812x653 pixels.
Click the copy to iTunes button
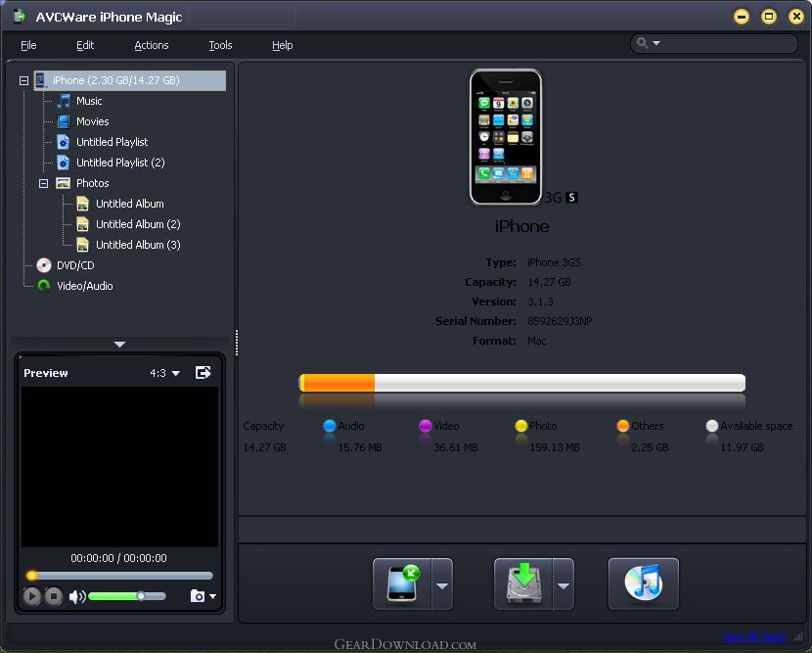(644, 584)
